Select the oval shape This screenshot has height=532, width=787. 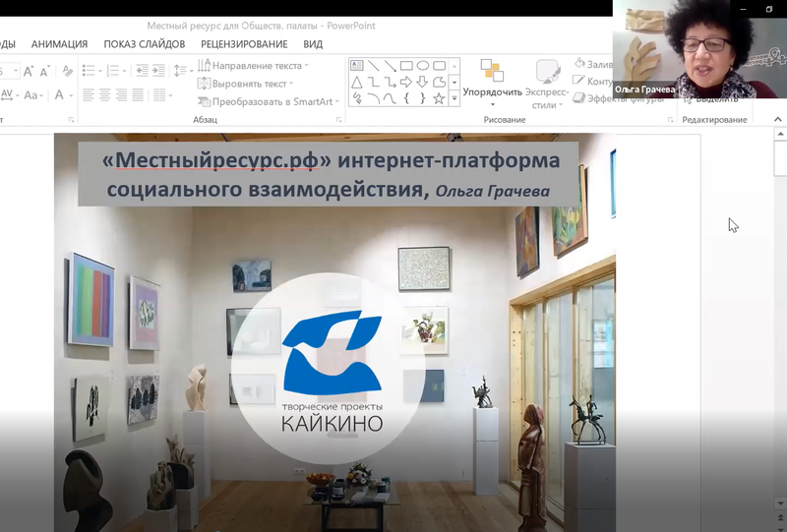click(423, 65)
